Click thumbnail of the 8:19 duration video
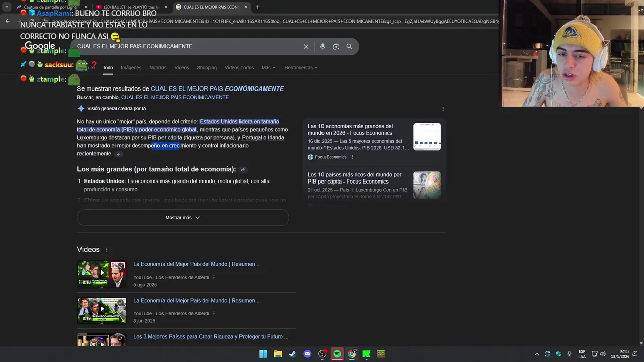Image resolution: width=644 pixels, height=362 pixels. (102, 311)
